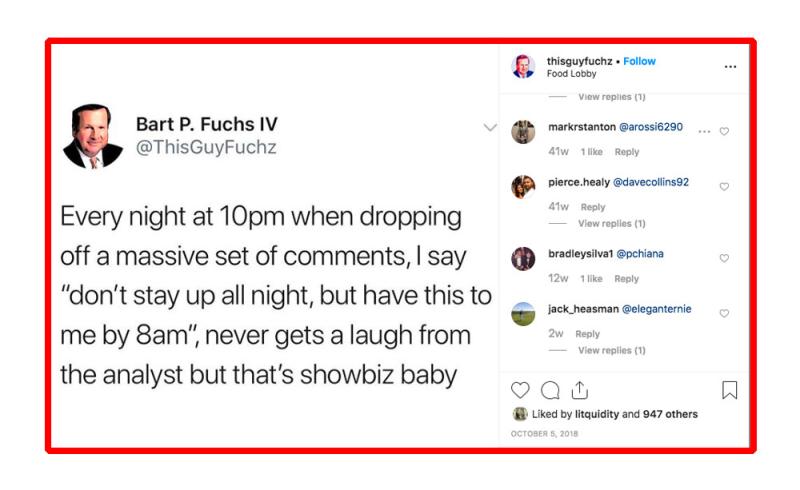Viewport: 800px width, 490px height.
Task: Show replies under jack_heasman's comment
Action: point(611,351)
